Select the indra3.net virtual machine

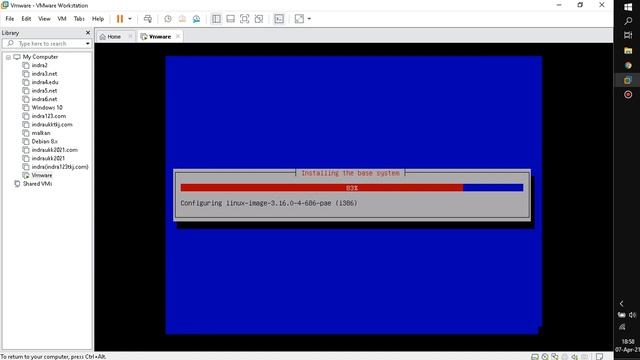point(44,74)
